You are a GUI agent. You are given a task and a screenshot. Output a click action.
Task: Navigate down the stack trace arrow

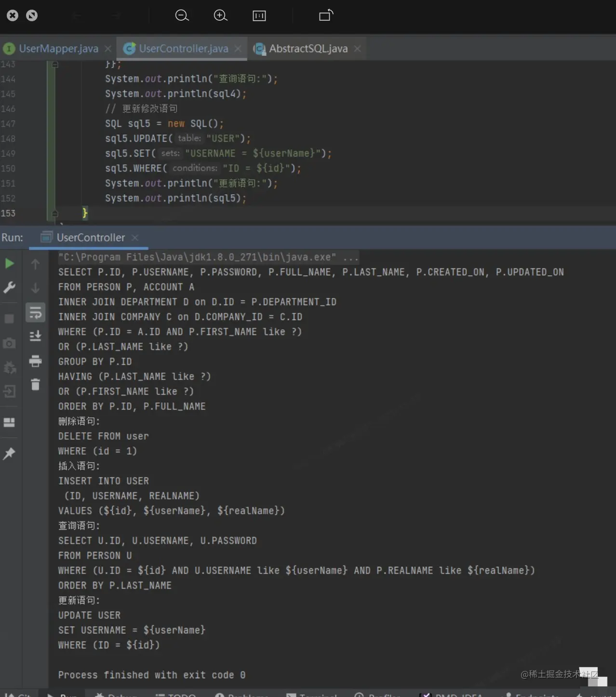[x=35, y=288]
